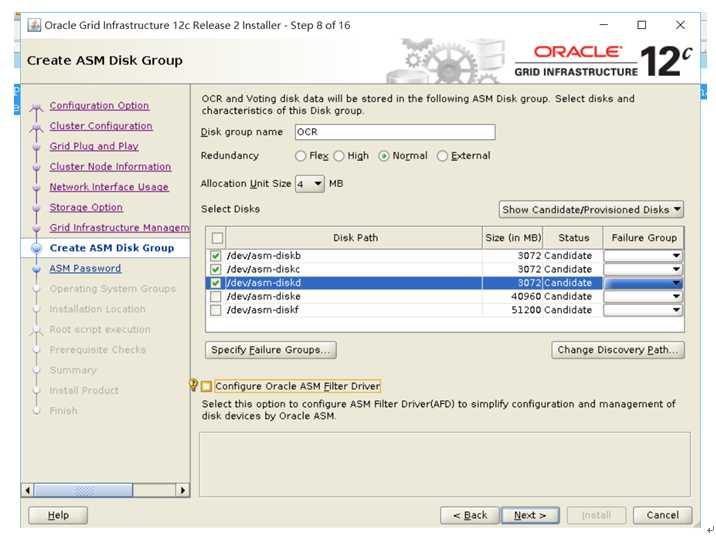Open Failure Group dropdown for asm-diskb
716x538 pixels.
click(x=643, y=256)
